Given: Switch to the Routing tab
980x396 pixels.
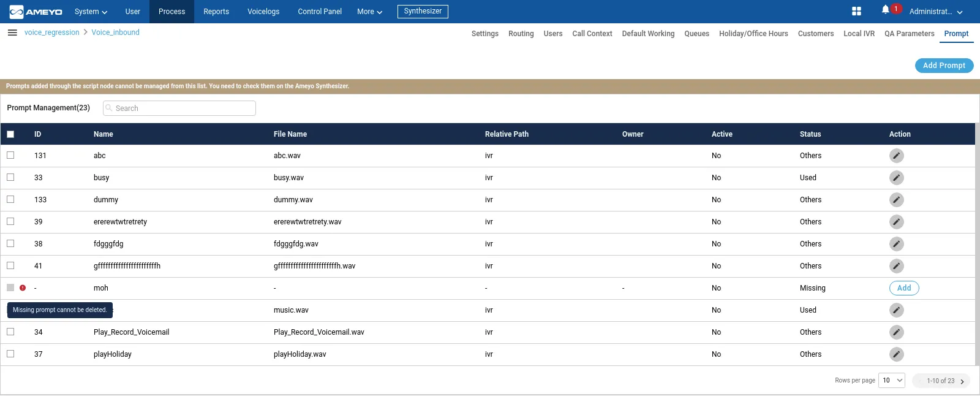Looking at the screenshot, I should (x=521, y=34).
